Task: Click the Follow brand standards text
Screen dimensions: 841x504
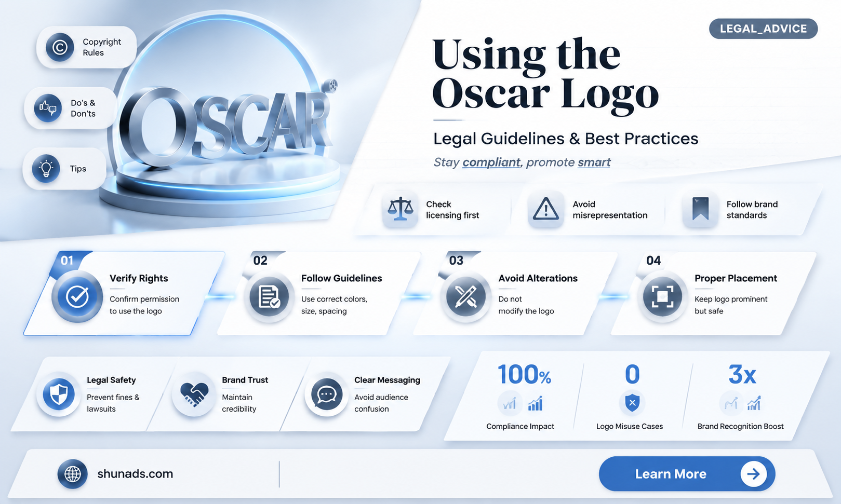Action: (x=752, y=210)
